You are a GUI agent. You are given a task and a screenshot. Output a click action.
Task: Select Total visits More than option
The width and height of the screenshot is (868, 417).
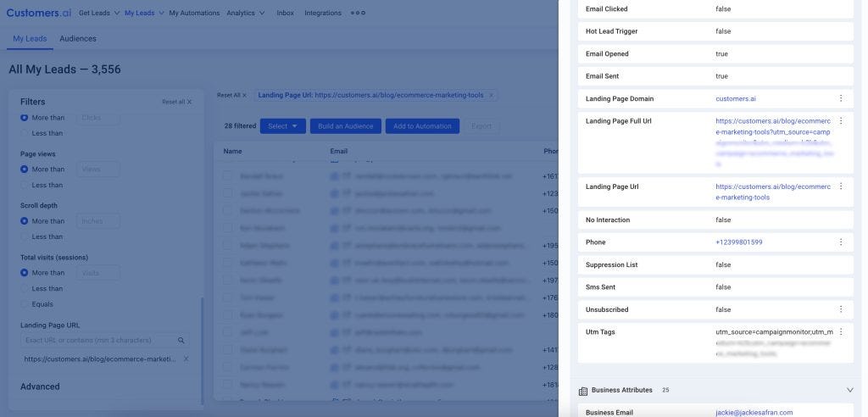[25, 272]
